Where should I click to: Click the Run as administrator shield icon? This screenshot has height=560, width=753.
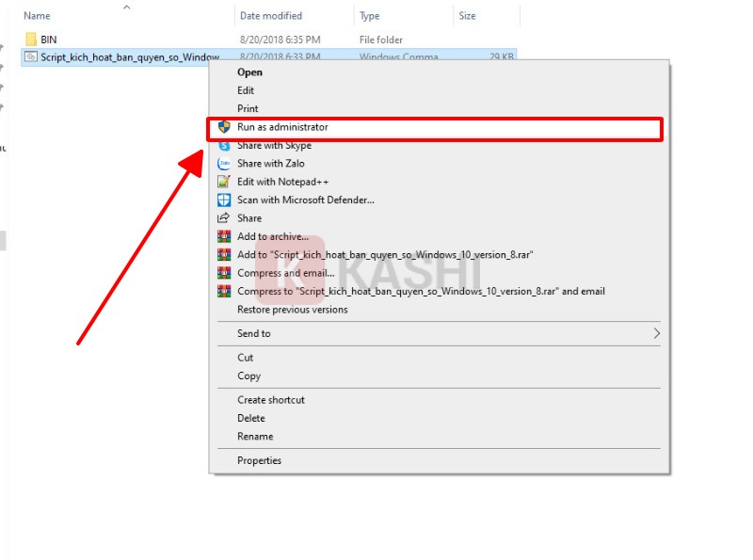coord(224,127)
